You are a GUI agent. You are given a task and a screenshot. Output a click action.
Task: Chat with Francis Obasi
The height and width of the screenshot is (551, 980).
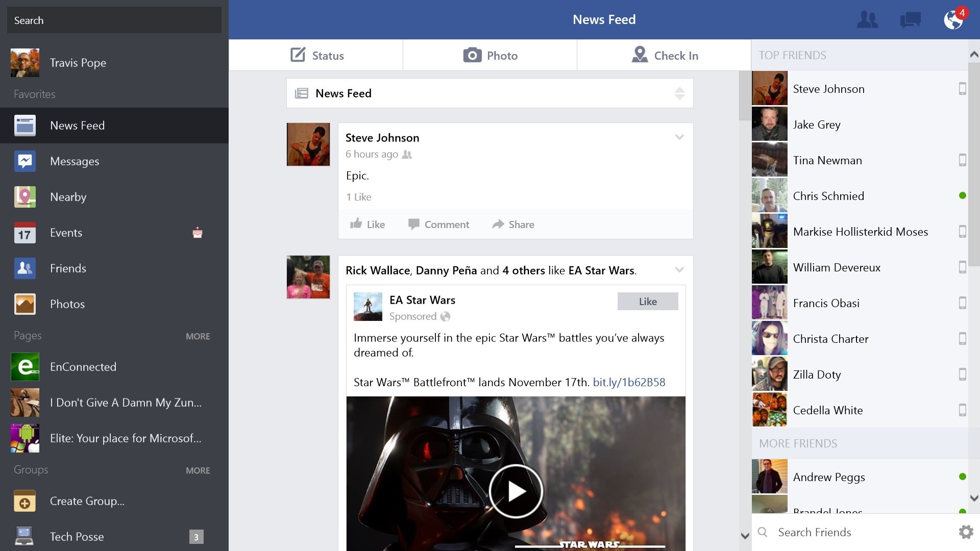coord(860,303)
